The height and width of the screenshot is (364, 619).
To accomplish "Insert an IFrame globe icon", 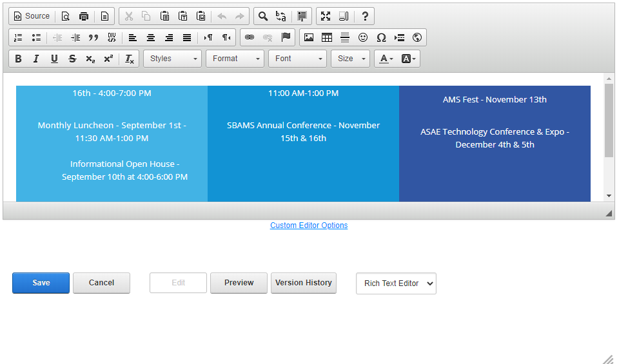I will [x=417, y=37].
